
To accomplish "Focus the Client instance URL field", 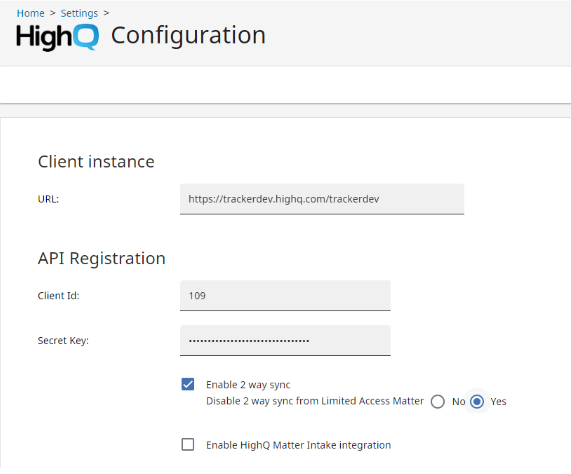I will [x=322, y=199].
